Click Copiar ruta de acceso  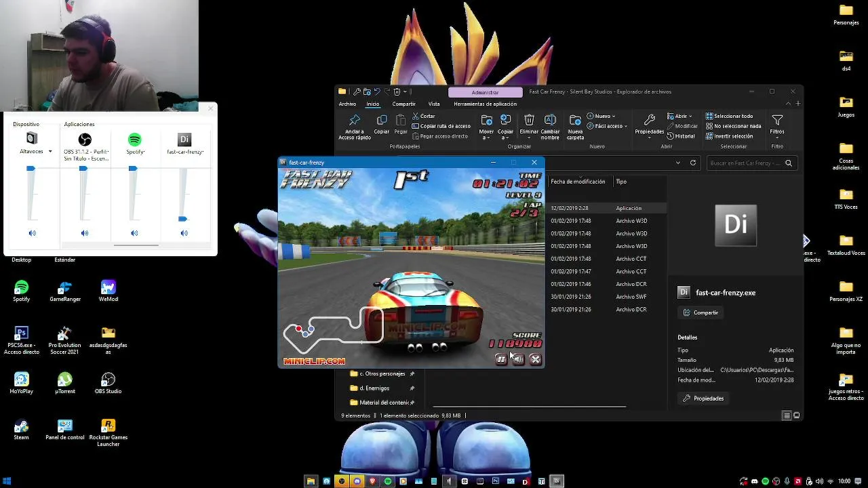pyautogui.click(x=441, y=126)
